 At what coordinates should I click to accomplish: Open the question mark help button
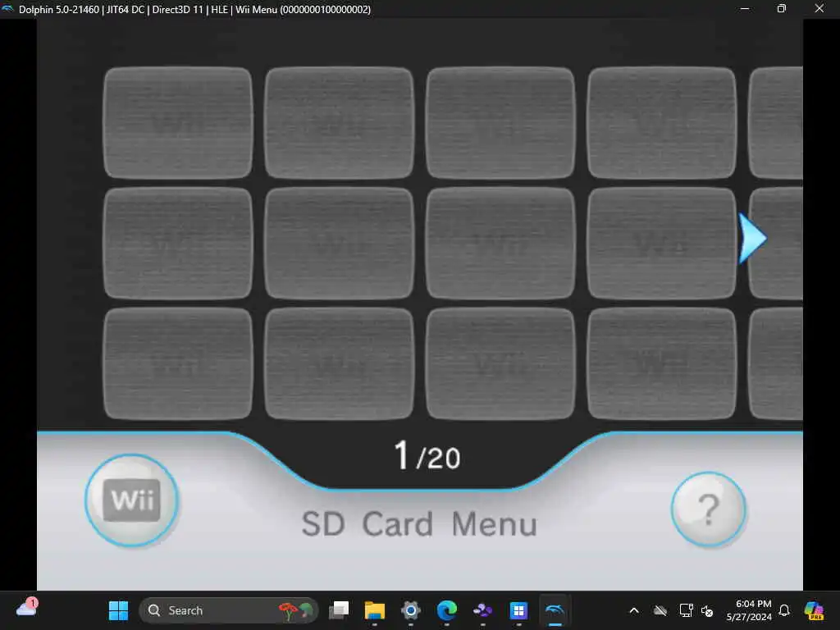coord(708,509)
